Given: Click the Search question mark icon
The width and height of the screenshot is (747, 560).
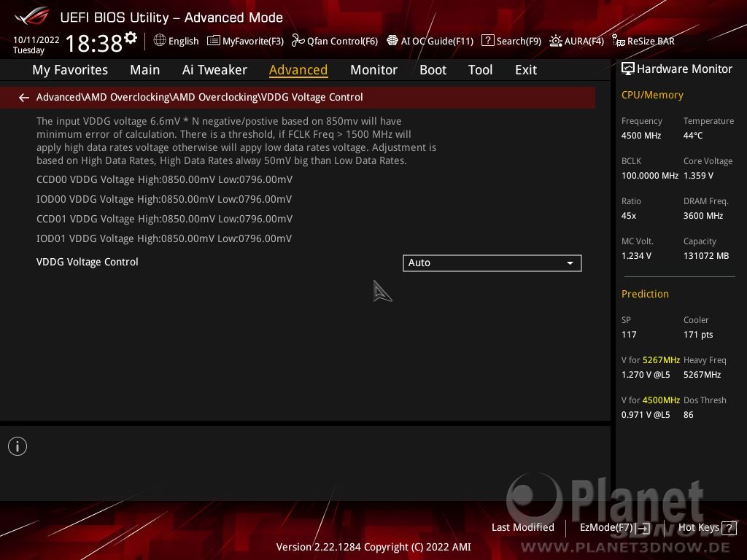Looking at the screenshot, I should click(488, 41).
